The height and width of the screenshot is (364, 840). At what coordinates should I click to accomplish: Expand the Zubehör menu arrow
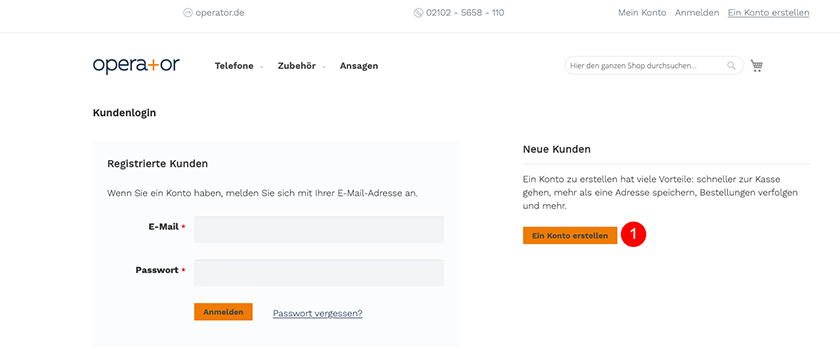324,68
